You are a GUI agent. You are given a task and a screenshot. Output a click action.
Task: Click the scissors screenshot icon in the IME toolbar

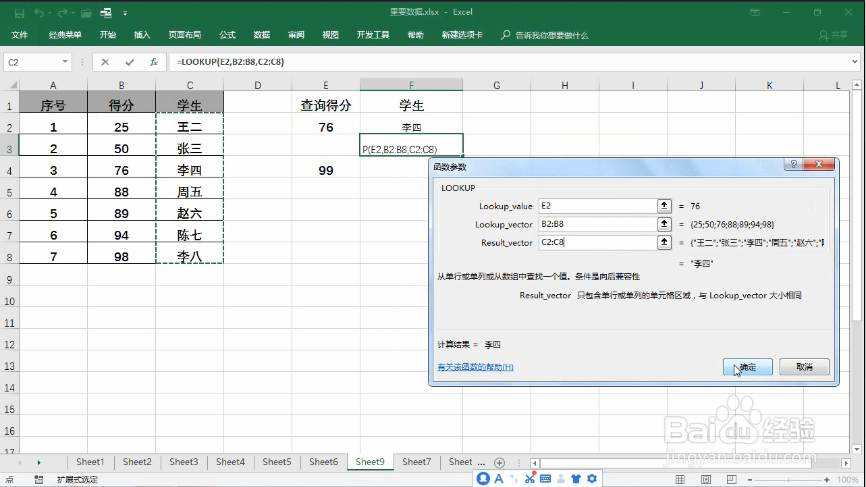pos(530,479)
